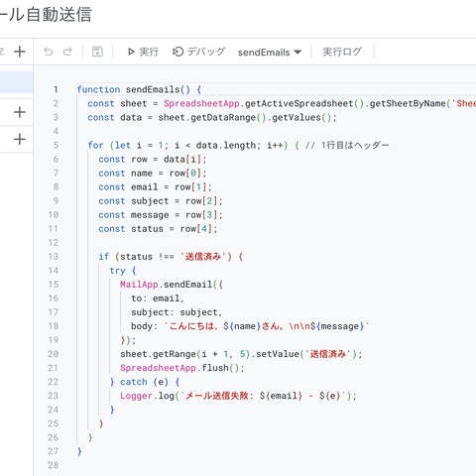Open the sendEmails function dropdown
This screenshot has height=476, width=476.
[x=270, y=53]
